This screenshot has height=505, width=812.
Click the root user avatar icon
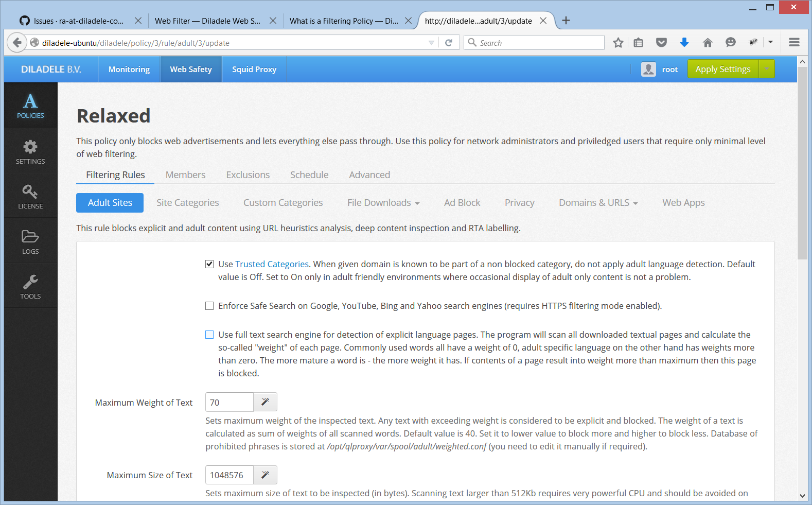[648, 69]
